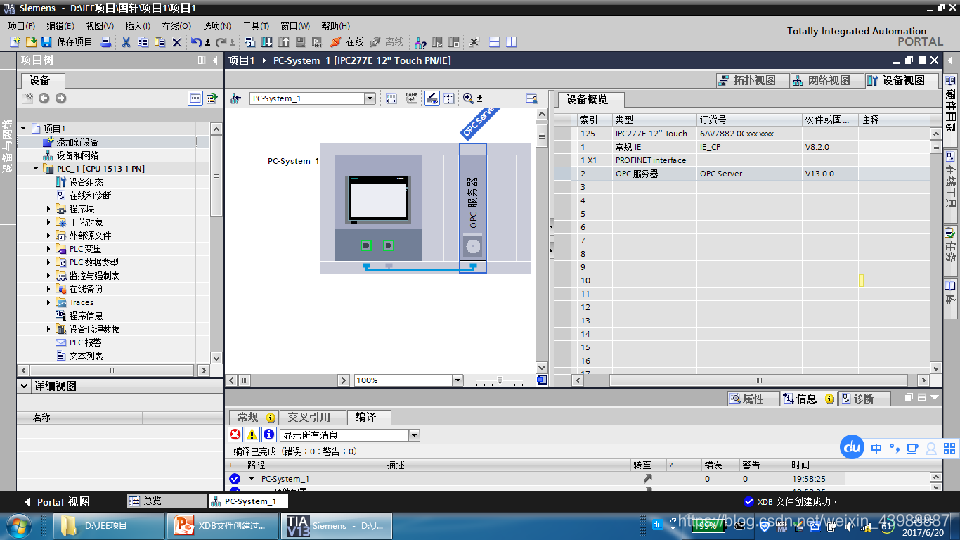960x540 pixels.
Task: Click the compile icon
Action: click(250, 42)
